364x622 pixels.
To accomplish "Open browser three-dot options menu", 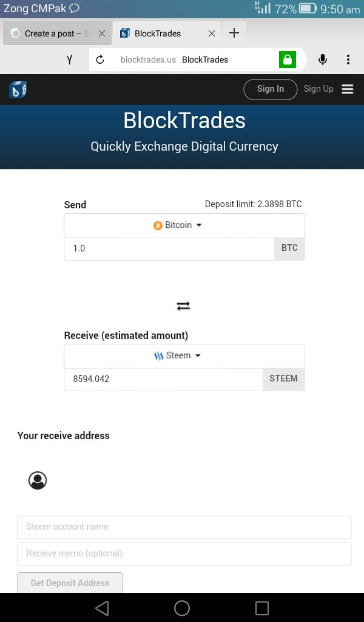I will coord(348,60).
